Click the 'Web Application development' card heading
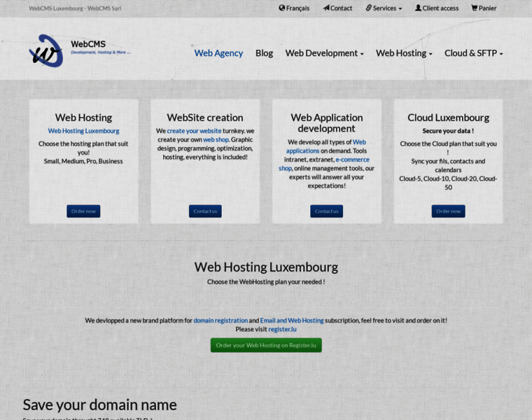Viewport: 532px width, 420px height. (326, 123)
